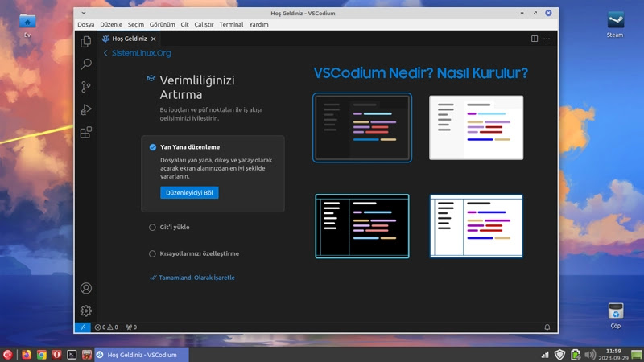Close the Hoş Geldiniz tab
Screen dimensions: 644x362
click(x=153, y=39)
